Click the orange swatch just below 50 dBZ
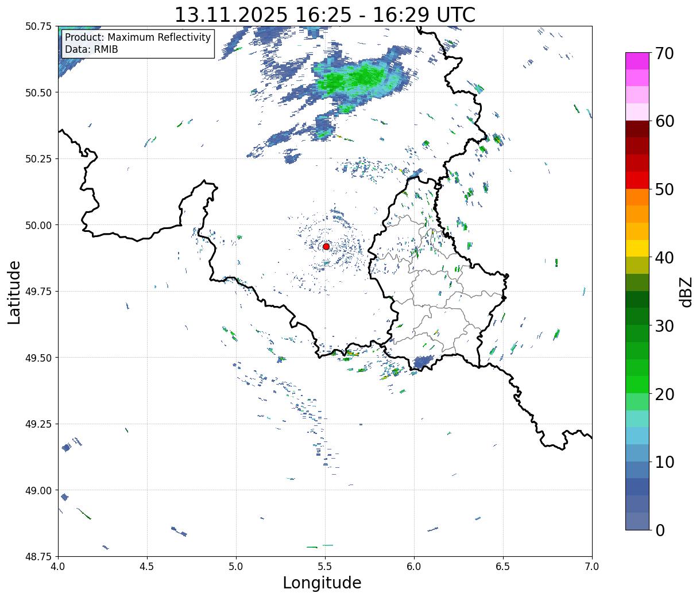The width and height of the screenshot is (700, 597). 637,197
